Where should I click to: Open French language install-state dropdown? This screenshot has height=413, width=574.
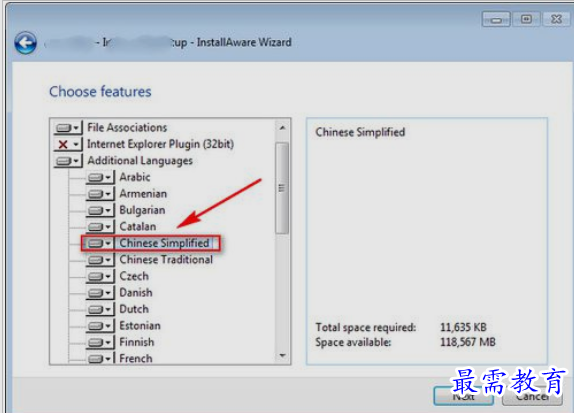click(x=100, y=358)
